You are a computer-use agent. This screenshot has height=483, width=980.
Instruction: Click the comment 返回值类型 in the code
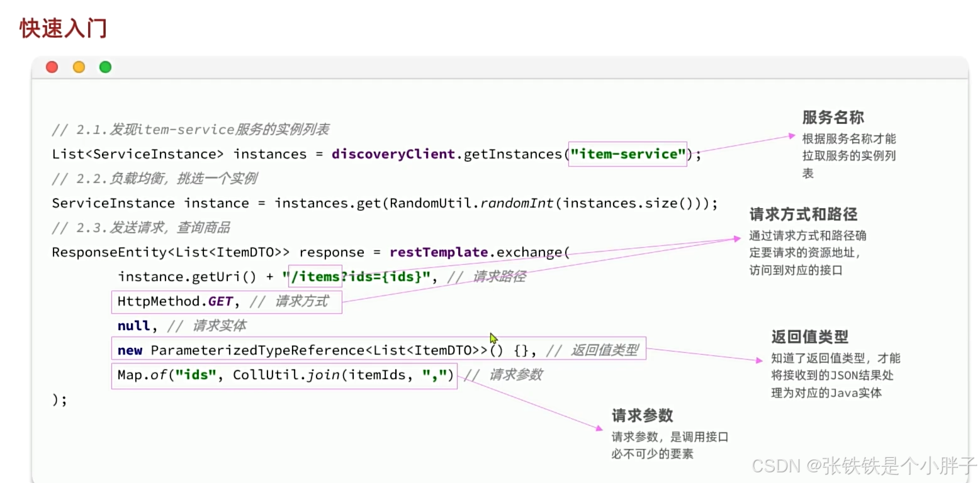(x=592, y=350)
